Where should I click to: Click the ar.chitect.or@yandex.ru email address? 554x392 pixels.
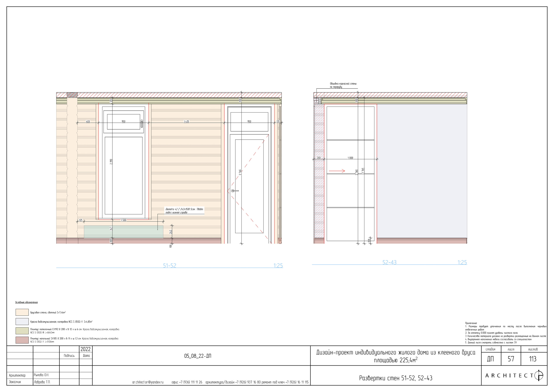148,382
